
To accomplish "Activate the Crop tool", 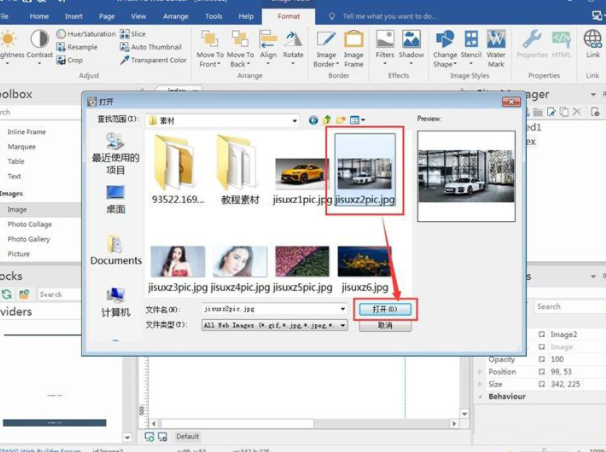I will (x=70, y=60).
